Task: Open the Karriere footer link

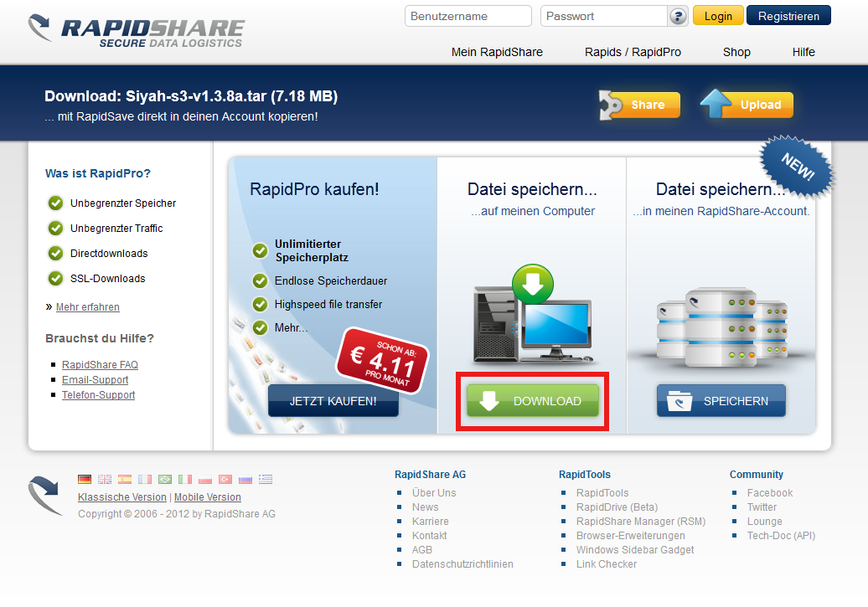Action: [x=431, y=522]
